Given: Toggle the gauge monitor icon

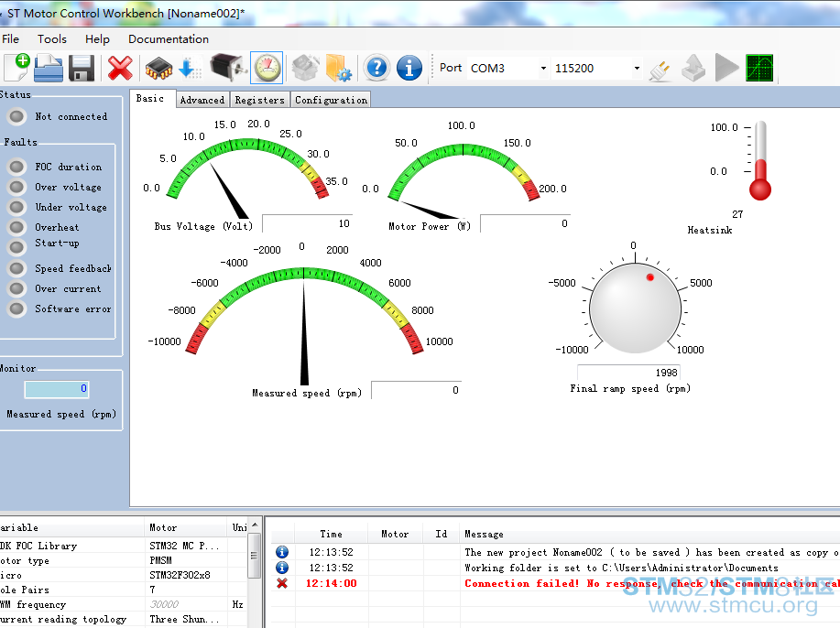Looking at the screenshot, I should pos(267,68).
